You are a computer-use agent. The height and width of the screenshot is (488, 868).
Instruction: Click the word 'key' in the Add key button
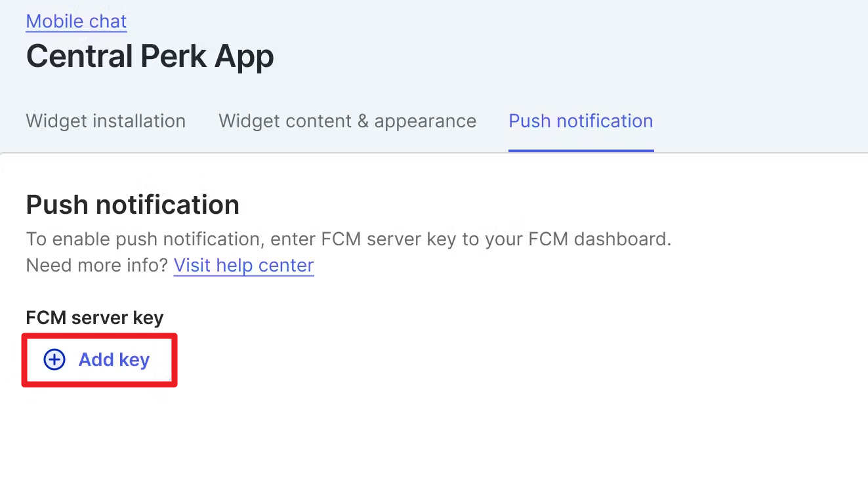tap(134, 360)
